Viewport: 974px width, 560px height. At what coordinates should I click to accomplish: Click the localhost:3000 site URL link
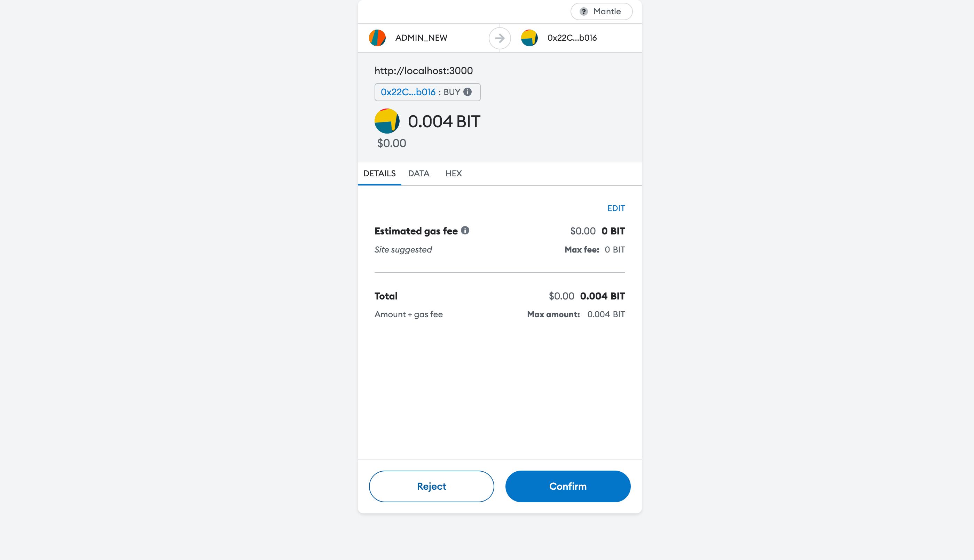tap(423, 70)
